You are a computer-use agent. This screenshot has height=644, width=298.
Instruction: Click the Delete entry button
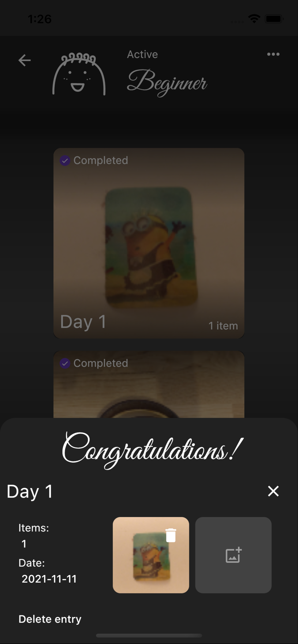50,619
